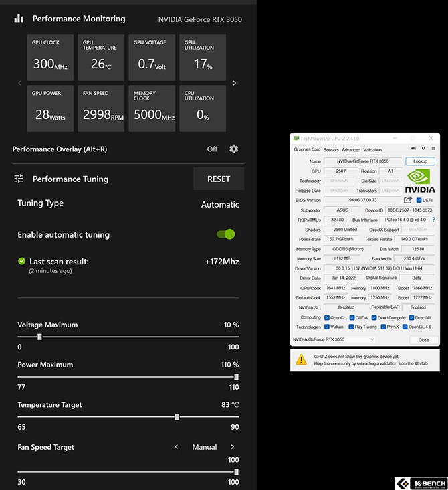Click the GPU CLOCK tile
Viewport: 448px width, 490px height.
[50, 58]
